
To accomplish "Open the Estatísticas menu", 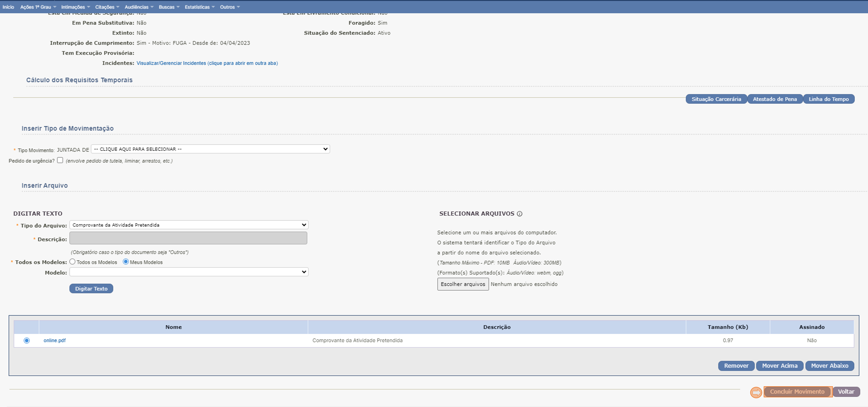I will [200, 7].
